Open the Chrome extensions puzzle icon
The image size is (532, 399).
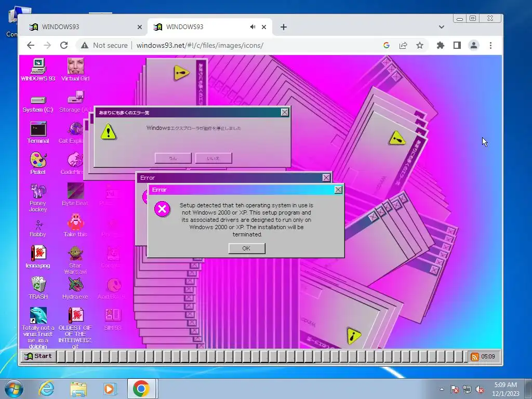coord(441,45)
